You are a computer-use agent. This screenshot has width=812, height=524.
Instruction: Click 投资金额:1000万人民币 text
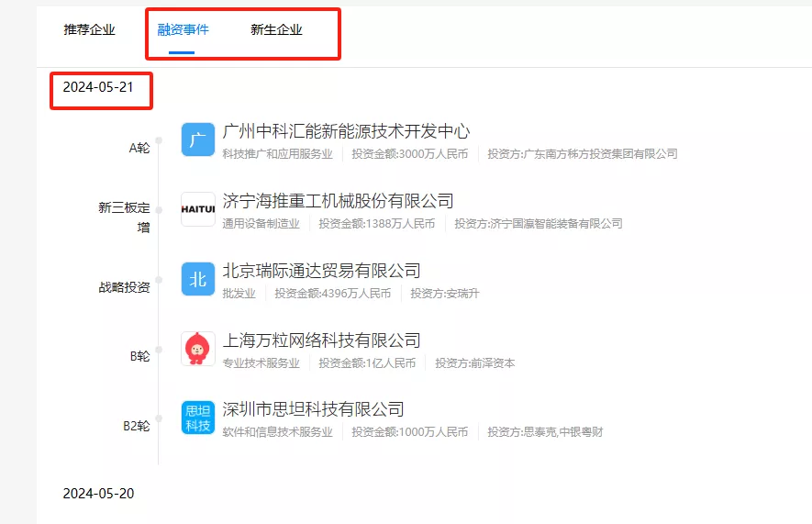[x=409, y=432]
